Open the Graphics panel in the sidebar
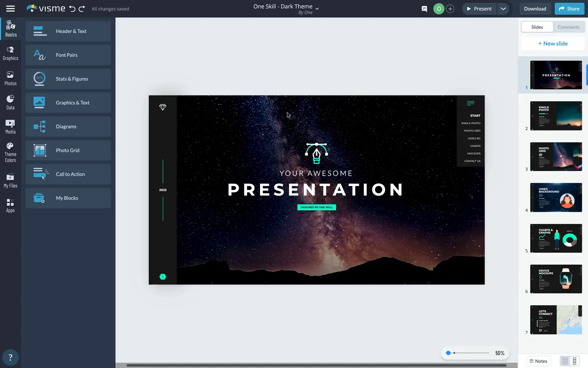Screen dimensions: 588x368 click(x=10, y=53)
